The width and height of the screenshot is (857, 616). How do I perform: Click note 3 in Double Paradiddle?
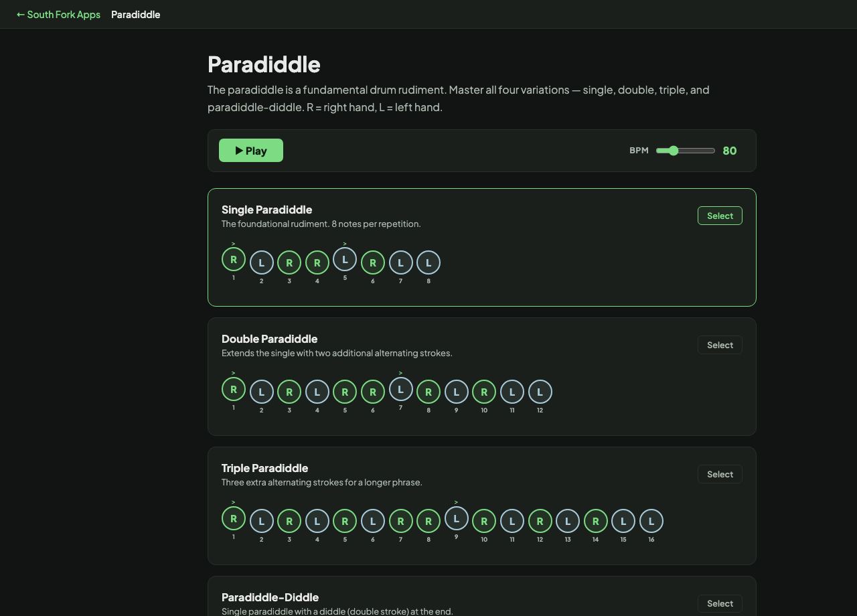pos(289,392)
